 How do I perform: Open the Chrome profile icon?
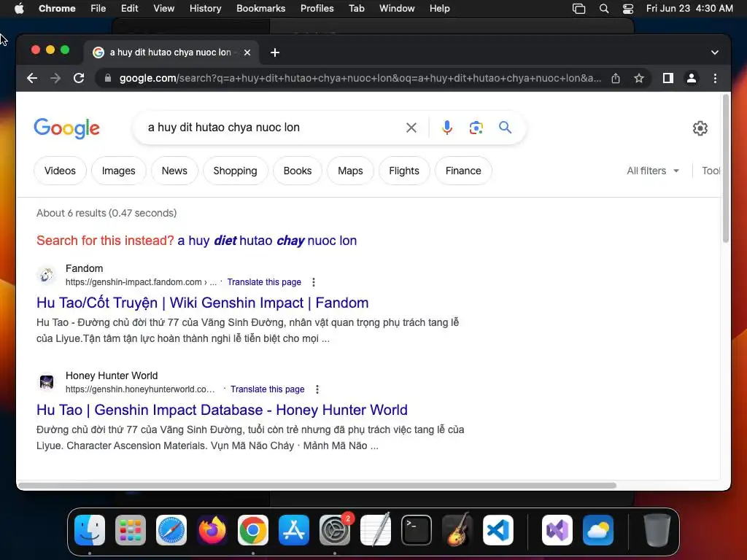point(692,78)
